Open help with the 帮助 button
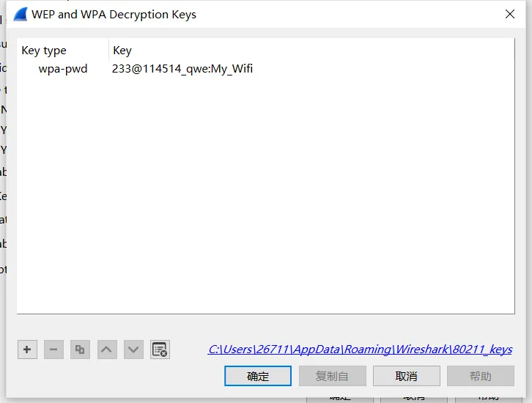 [481, 376]
